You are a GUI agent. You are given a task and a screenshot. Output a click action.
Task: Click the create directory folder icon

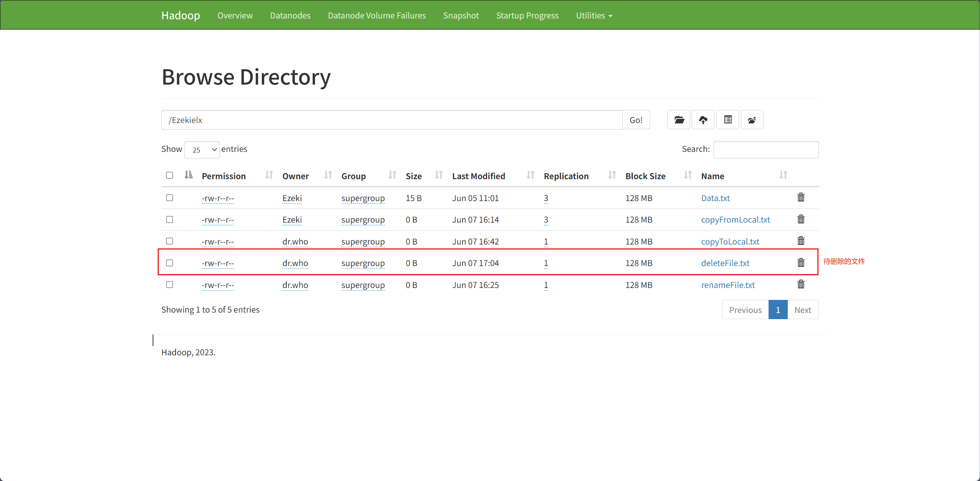pos(679,120)
